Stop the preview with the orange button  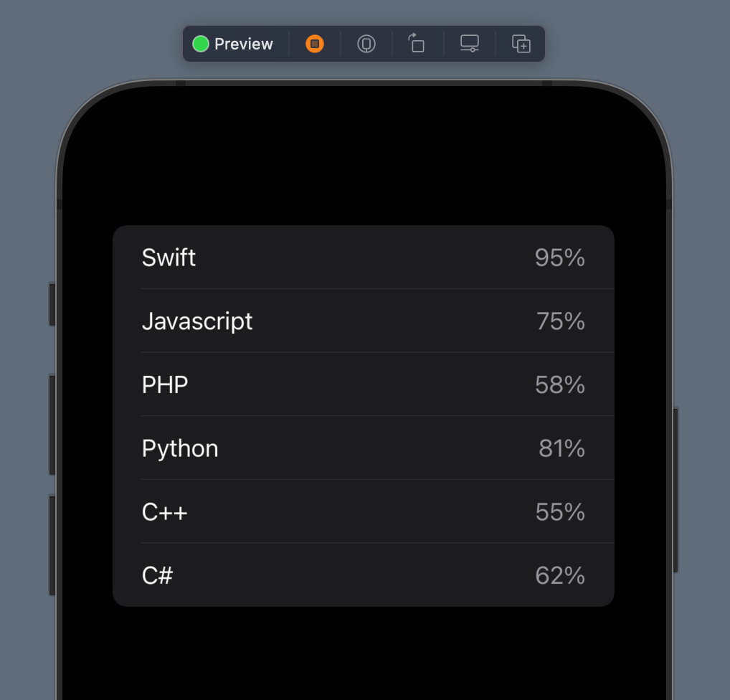pyautogui.click(x=315, y=44)
